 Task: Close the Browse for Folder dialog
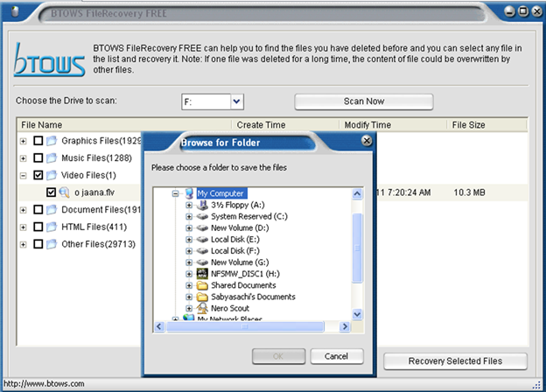[367, 141]
